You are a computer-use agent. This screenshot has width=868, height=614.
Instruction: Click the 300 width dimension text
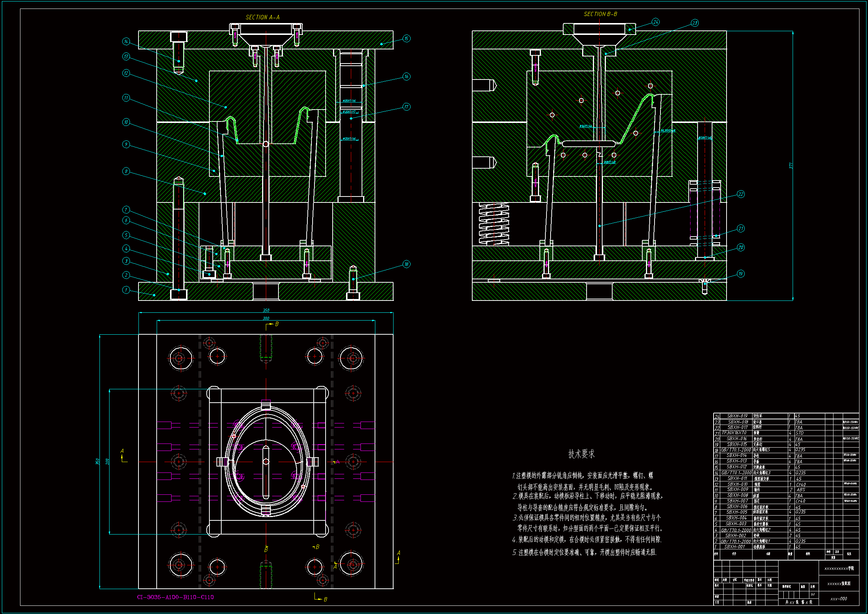266,318
